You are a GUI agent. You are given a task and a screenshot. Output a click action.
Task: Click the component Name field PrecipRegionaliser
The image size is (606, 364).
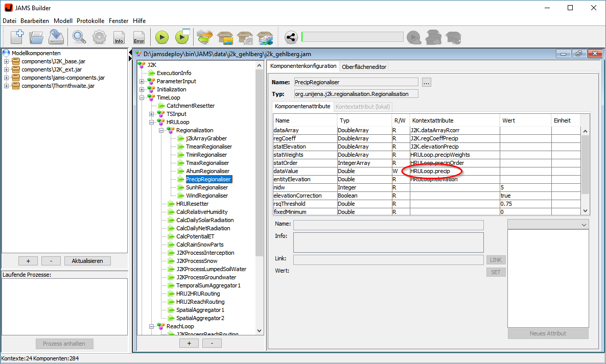(356, 82)
